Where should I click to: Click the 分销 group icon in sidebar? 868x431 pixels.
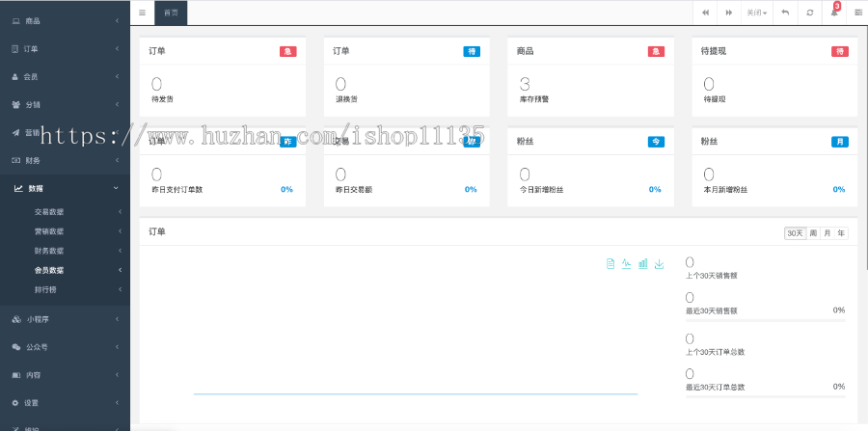pyautogui.click(x=16, y=104)
